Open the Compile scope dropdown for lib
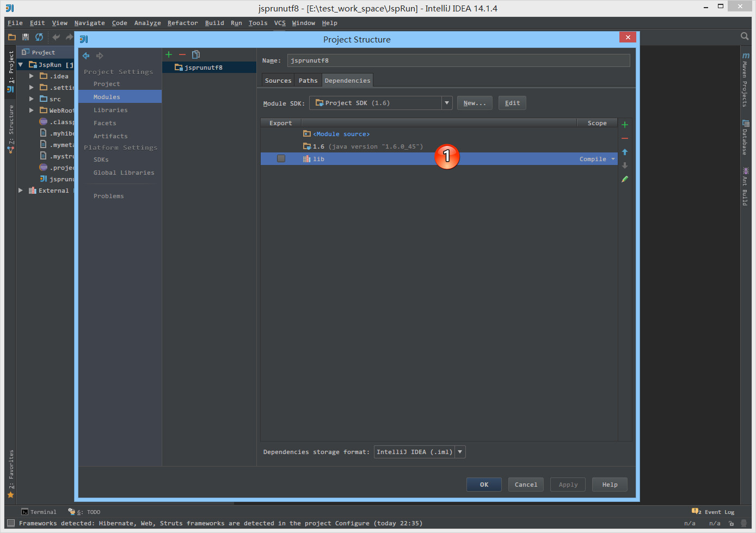Viewport: 756px width, 533px height. (x=613, y=159)
